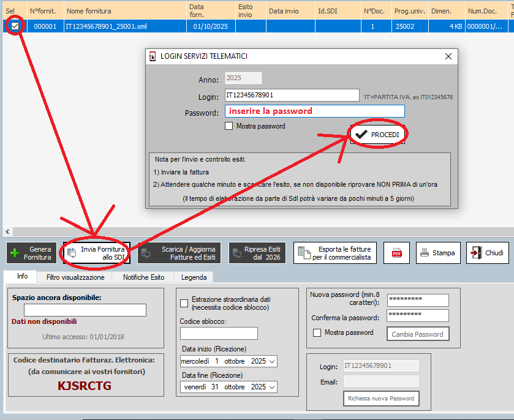Open the Data inizio date dropdown
Image resolution: width=514 pixels, height=420 pixels.
tap(272, 361)
